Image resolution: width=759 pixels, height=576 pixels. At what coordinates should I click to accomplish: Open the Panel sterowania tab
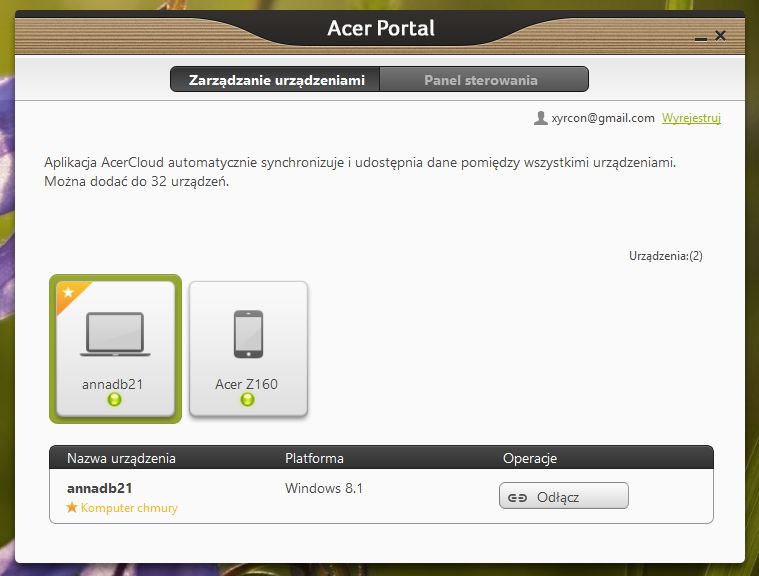[x=484, y=80]
